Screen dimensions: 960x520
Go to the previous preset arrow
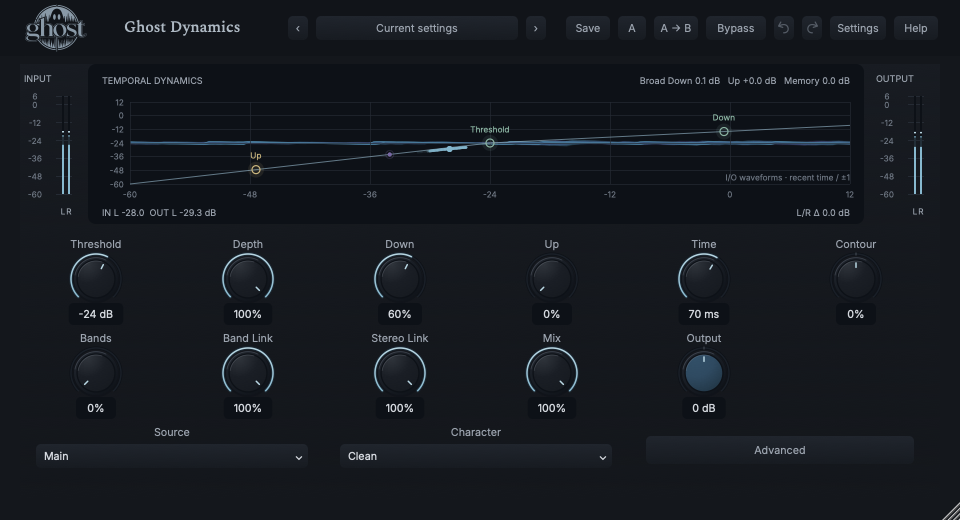[x=298, y=28]
